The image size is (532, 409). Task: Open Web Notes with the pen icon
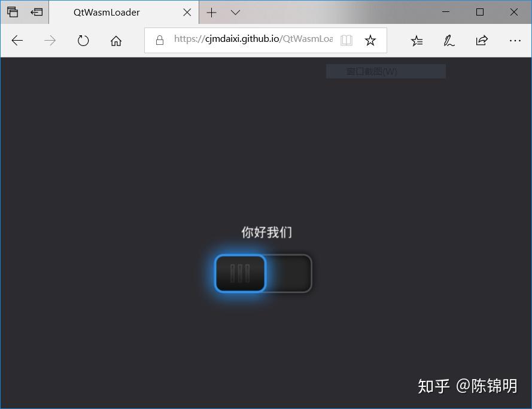449,40
